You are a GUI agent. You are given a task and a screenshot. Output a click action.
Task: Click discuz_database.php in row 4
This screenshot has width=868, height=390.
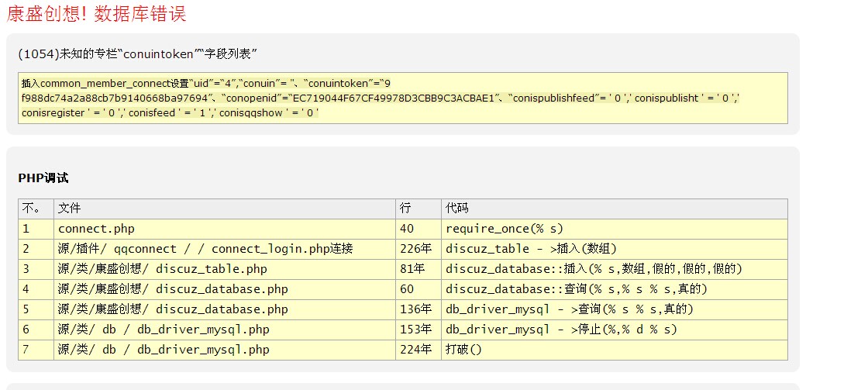(172, 289)
